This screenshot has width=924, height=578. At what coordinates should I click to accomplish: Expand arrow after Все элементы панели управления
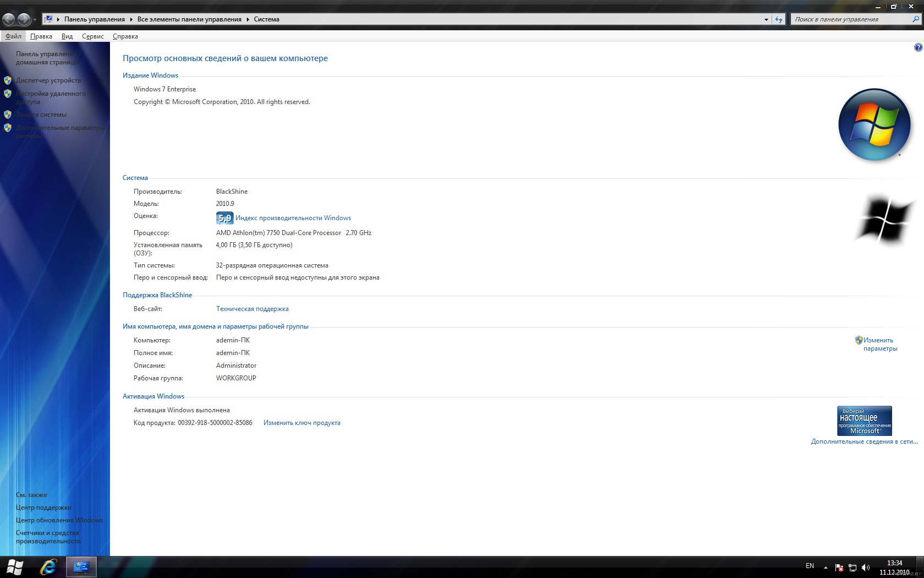pyautogui.click(x=248, y=19)
